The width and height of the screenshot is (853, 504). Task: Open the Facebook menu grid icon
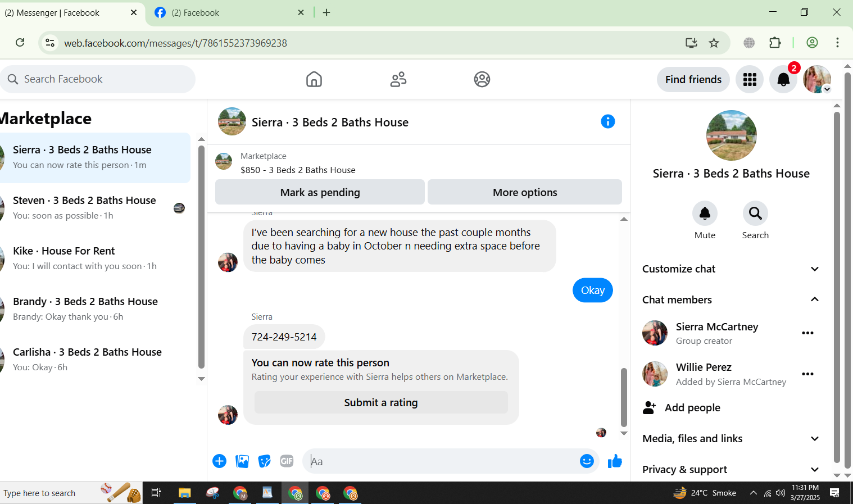750,79
